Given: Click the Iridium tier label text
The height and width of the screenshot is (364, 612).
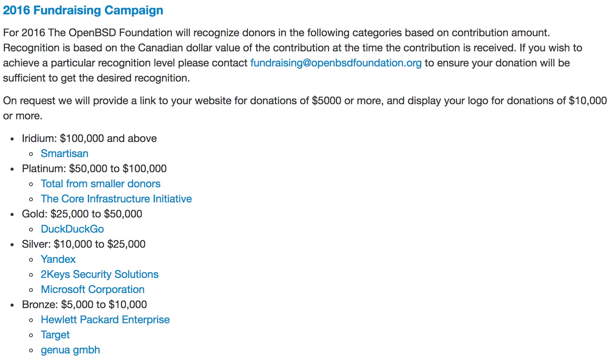Looking at the screenshot, I should point(89,139).
